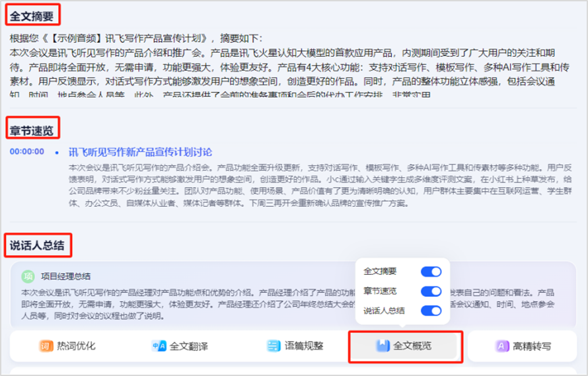
Task: Select 高精转写 transcription
Action: tap(523, 346)
